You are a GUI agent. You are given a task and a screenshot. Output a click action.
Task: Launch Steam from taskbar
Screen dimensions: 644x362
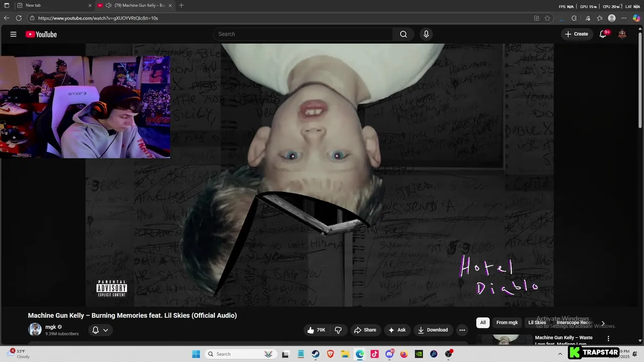click(x=315, y=354)
